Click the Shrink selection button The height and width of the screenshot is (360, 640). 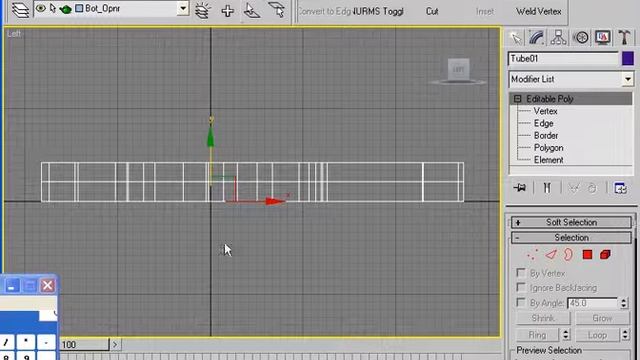click(543, 318)
